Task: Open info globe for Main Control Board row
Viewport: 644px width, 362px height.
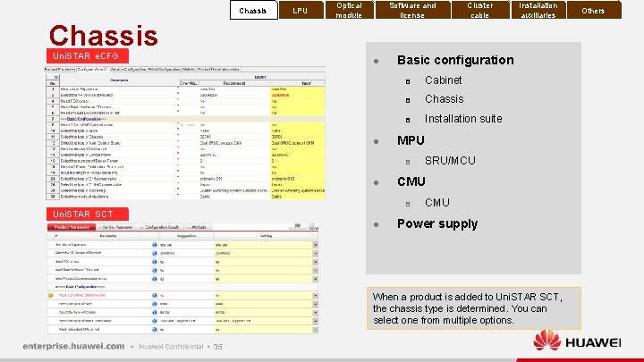Action: click(155, 321)
